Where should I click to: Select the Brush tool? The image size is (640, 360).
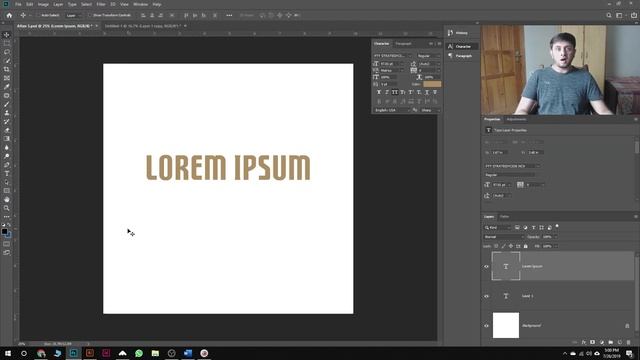[7, 104]
